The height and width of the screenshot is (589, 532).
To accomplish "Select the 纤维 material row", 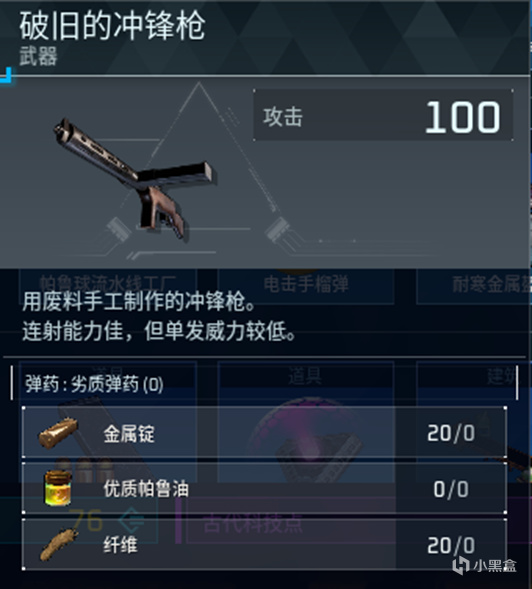I will (x=264, y=544).
